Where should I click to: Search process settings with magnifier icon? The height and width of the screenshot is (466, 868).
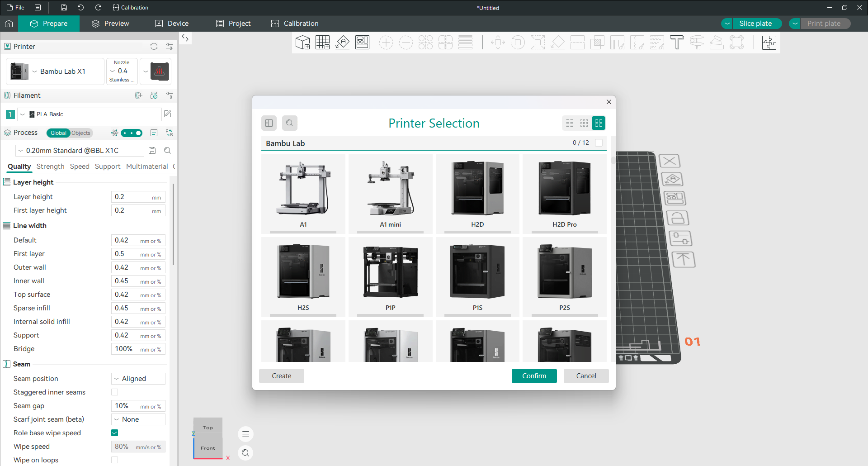click(x=167, y=151)
